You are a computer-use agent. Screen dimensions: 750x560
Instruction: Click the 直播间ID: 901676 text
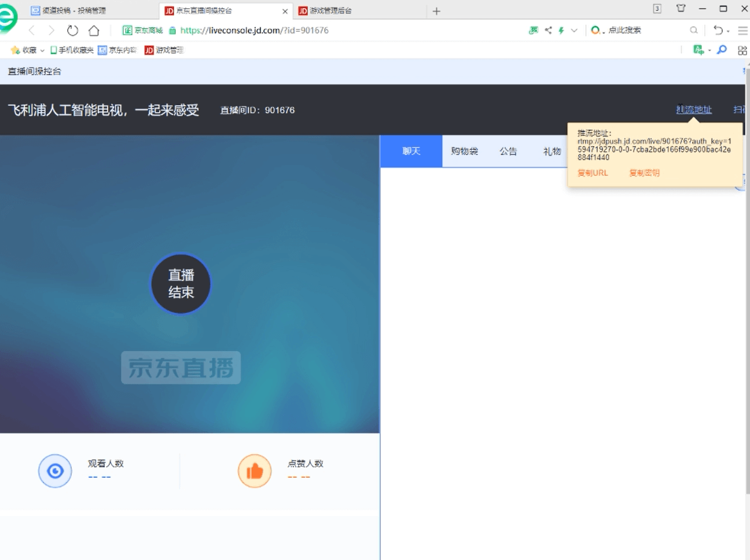[x=258, y=110]
